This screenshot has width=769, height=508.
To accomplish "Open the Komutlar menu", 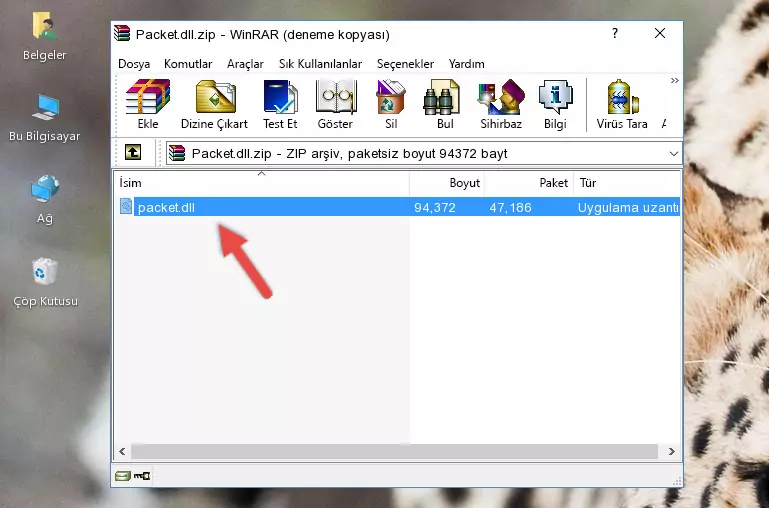I will (188, 64).
